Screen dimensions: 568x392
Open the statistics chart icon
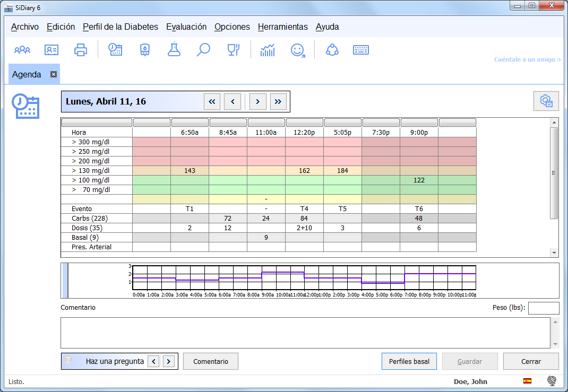(268, 50)
